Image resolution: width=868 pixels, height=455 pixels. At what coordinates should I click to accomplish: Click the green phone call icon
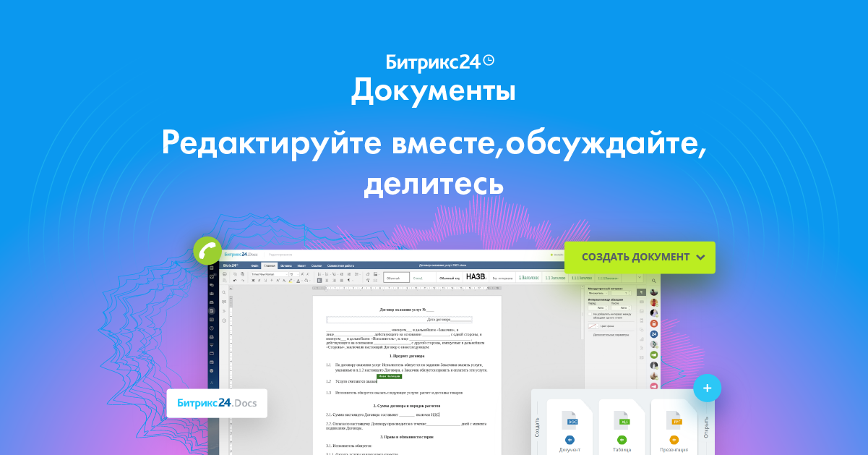207,250
